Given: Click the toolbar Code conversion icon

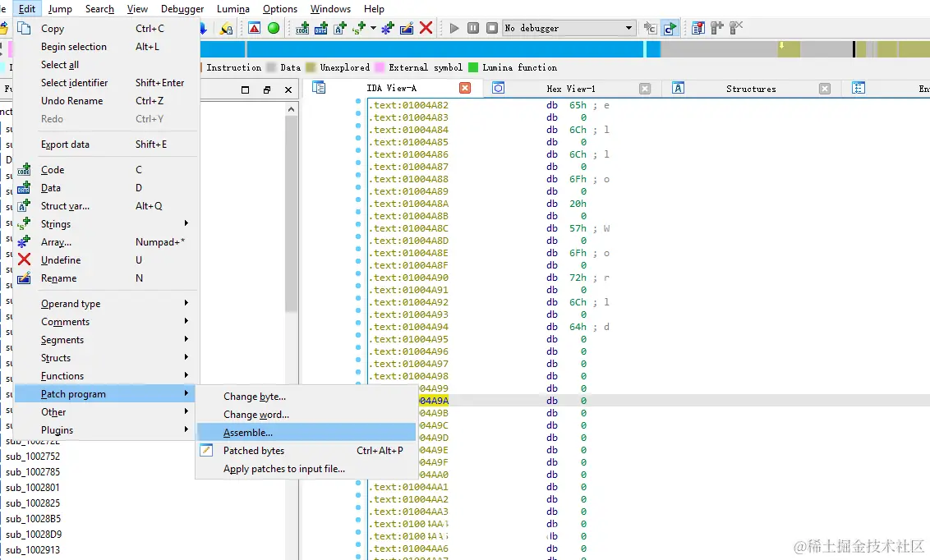Looking at the screenshot, I should [302, 28].
